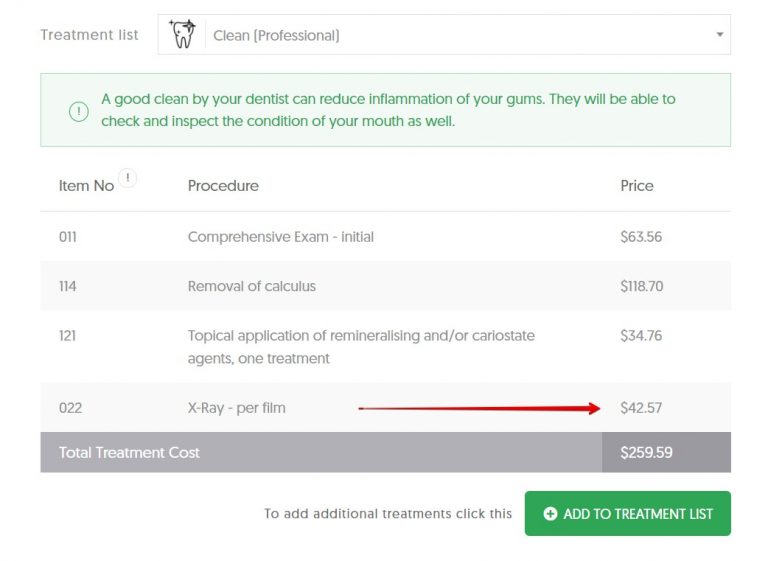
Task: Click the info icon in green notice
Action: (x=79, y=111)
